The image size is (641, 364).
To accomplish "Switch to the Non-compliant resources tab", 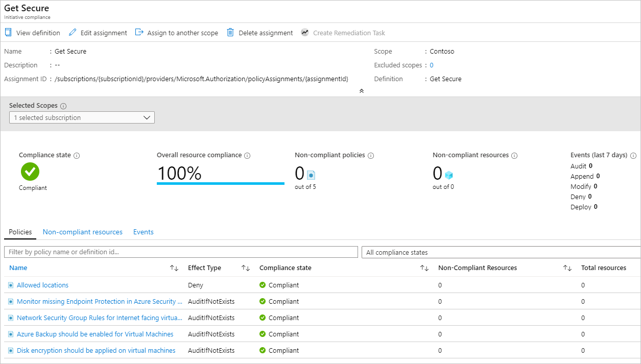I will click(82, 232).
